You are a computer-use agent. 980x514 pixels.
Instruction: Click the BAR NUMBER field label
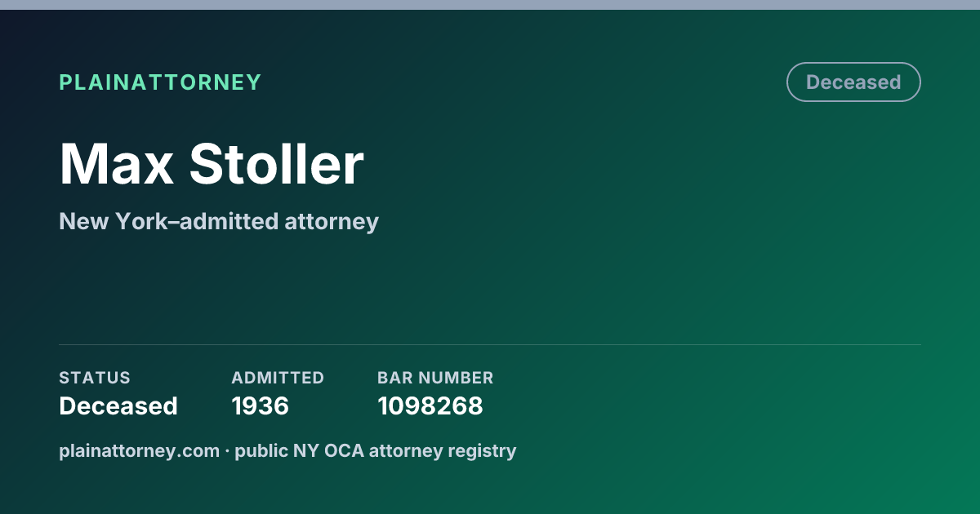coord(435,378)
